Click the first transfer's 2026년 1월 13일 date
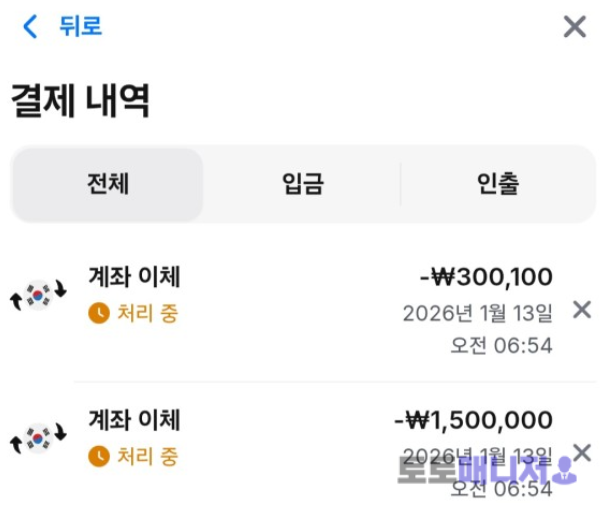 [477, 313]
